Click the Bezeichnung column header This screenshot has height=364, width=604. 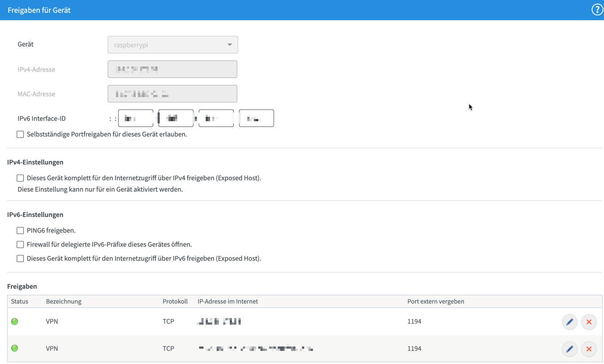point(64,301)
